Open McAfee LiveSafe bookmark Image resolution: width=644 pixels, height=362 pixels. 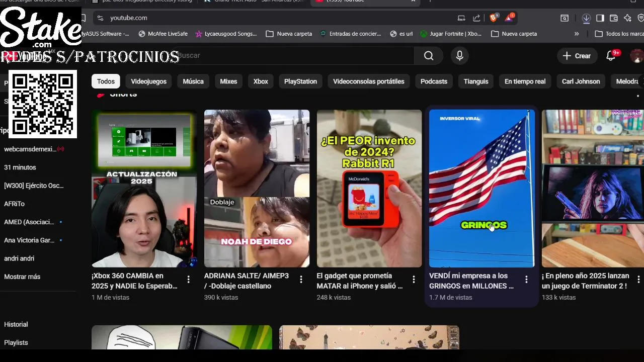(x=163, y=34)
